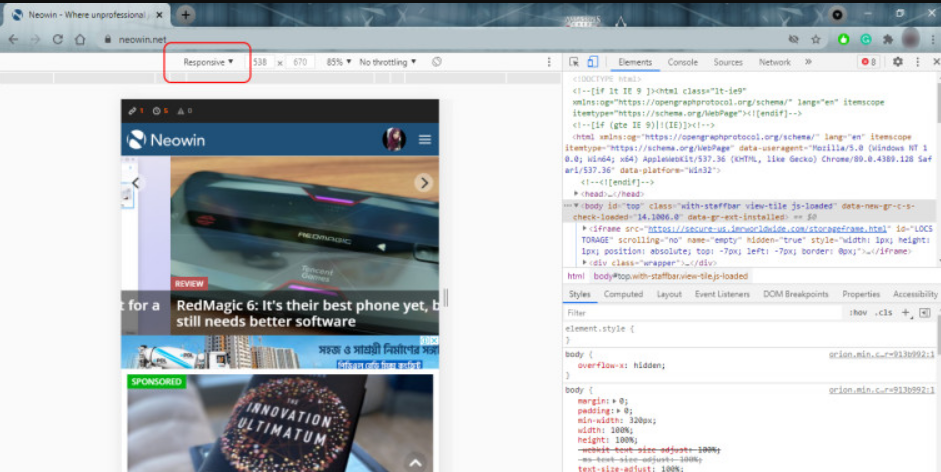Open the imrworldwide storageframe URL link
Image resolution: width=941 pixels, height=472 pixels.
768,229
